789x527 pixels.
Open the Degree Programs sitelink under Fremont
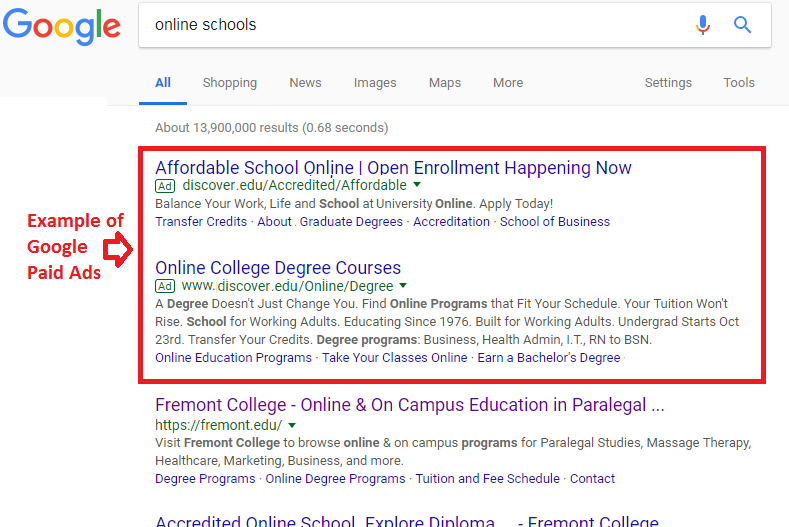click(x=205, y=479)
